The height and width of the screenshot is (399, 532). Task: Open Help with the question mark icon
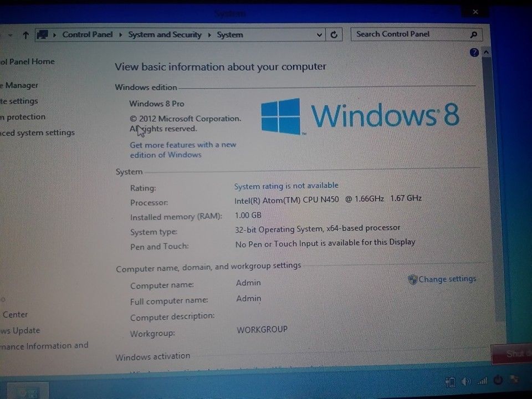pyautogui.click(x=474, y=52)
